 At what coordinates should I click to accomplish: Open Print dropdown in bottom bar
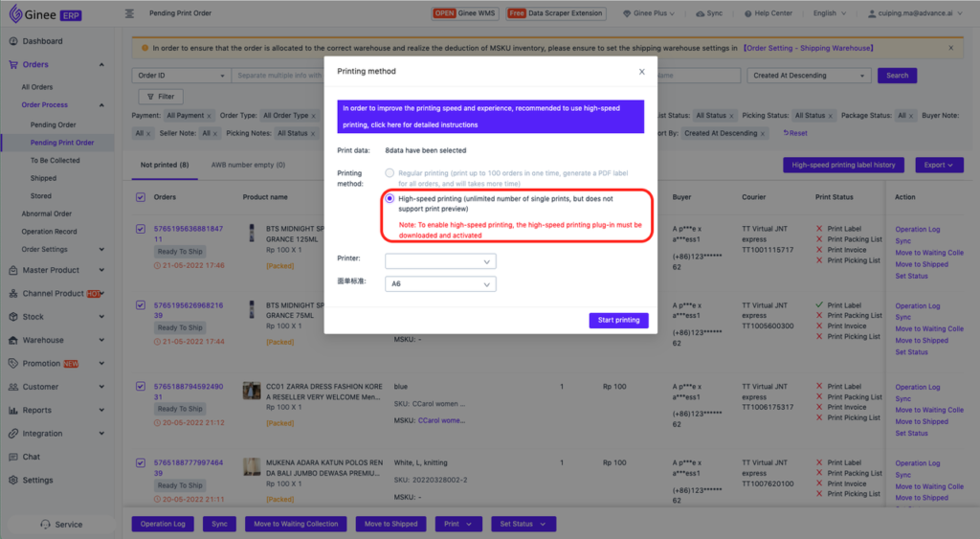click(458, 524)
